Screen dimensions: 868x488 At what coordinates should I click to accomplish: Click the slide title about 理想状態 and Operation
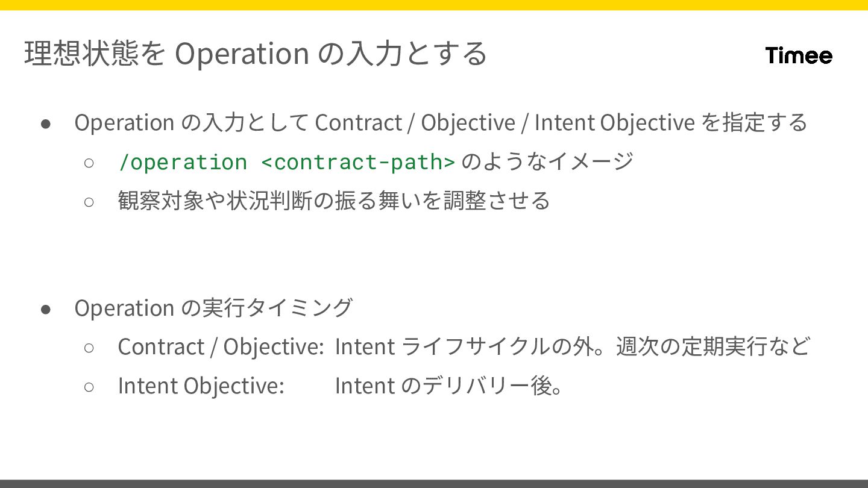[x=256, y=54]
